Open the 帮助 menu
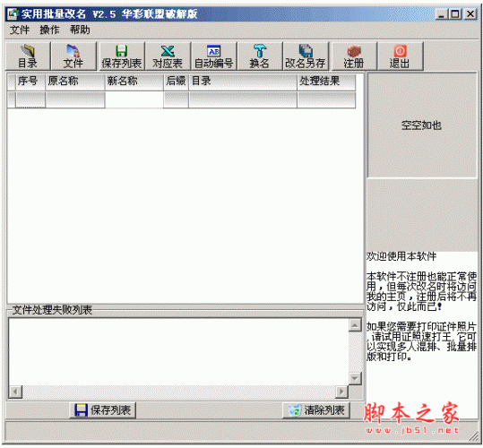Image resolution: width=483 pixels, height=448 pixels. pyautogui.click(x=80, y=30)
